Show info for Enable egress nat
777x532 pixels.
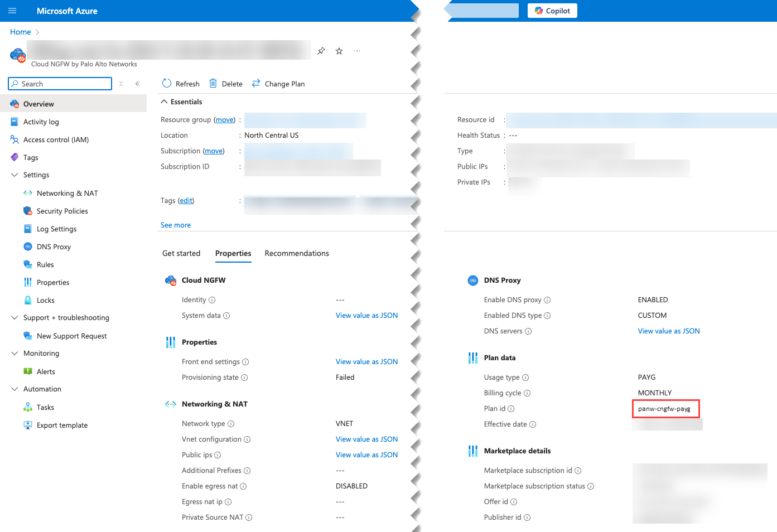tap(243, 486)
